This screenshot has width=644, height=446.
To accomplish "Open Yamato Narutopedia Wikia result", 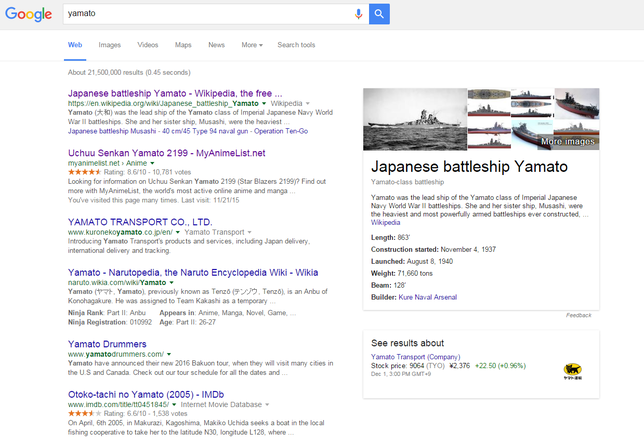I will [x=193, y=273].
